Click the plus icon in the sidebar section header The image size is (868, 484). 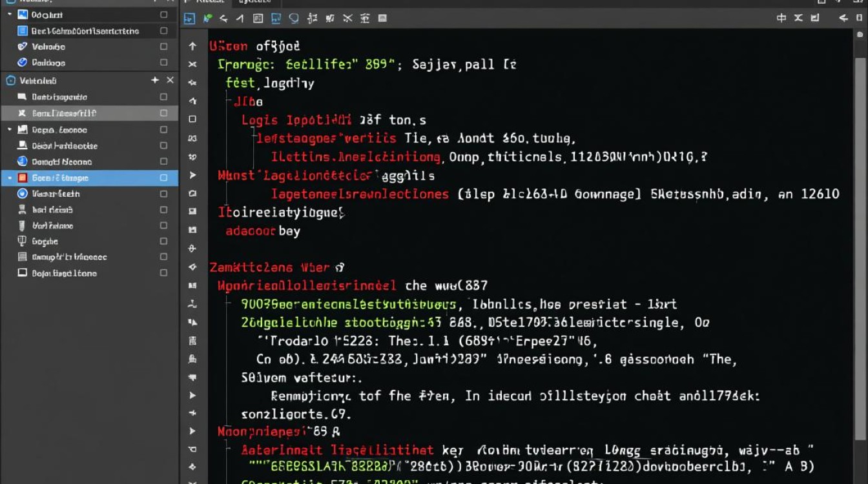coord(154,80)
